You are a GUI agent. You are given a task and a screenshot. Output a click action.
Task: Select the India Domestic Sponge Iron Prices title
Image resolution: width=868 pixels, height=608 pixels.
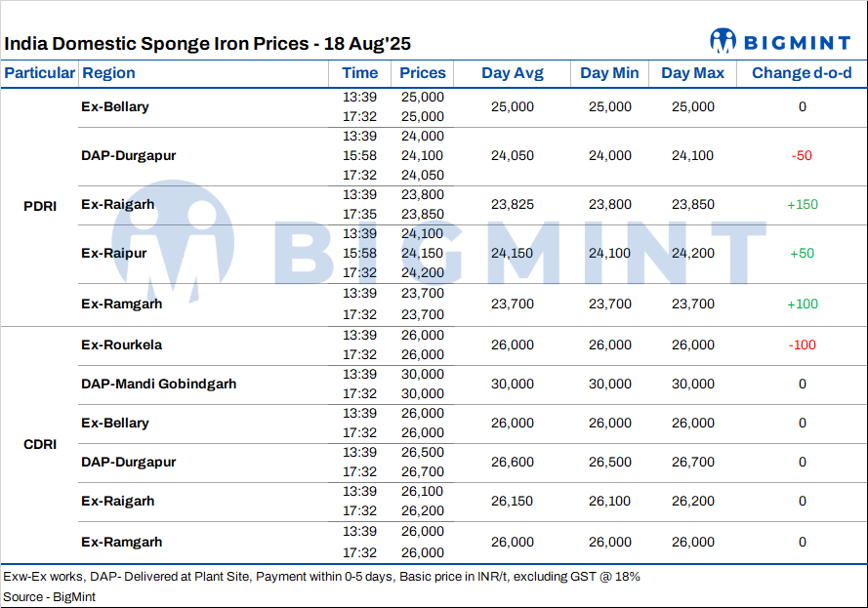208,43
